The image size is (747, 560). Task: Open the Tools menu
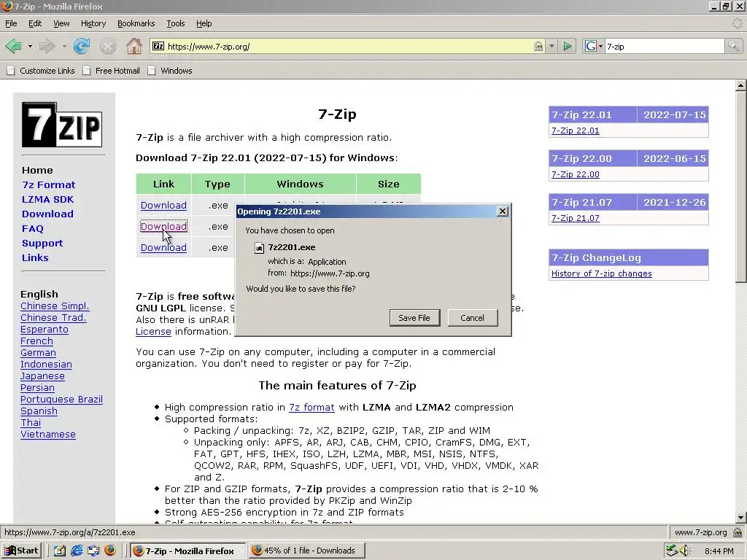pos(175,23)
